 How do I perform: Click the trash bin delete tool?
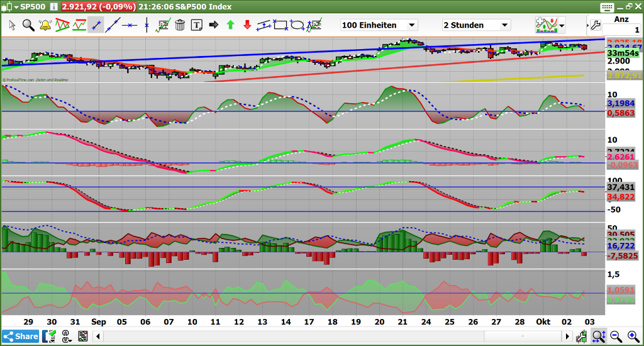(x=180, y=25)
